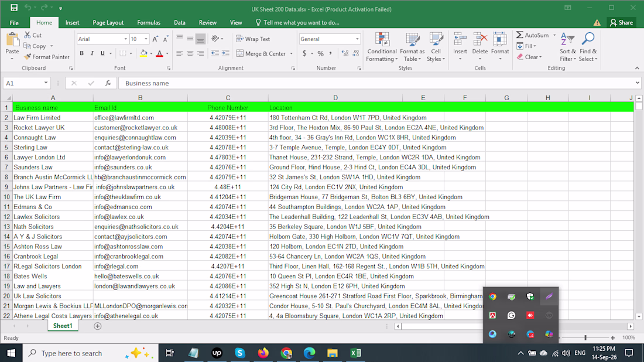The image size is (644, 362).
Task: Open Sort & Filter menu
Action: pyautogui.click(x=568, y=47)
